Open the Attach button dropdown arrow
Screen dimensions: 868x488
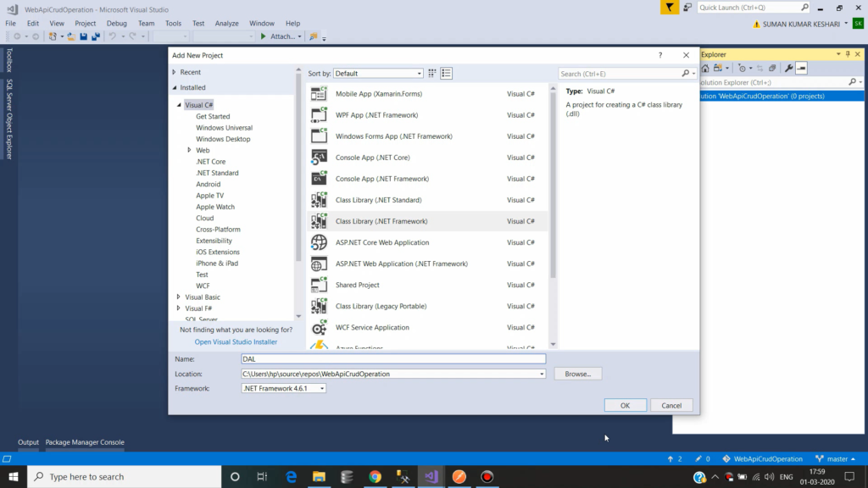(x=299, y=36)
